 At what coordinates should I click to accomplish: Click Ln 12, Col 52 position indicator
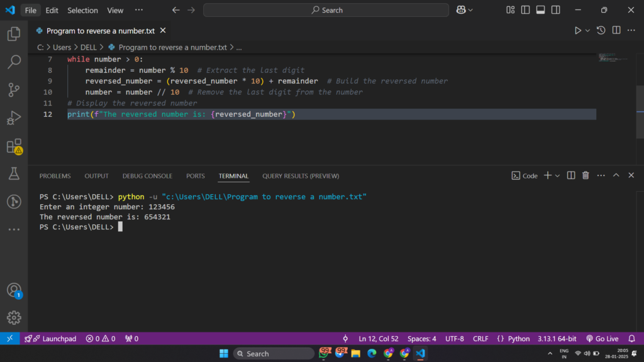click(x=378, y=339)
